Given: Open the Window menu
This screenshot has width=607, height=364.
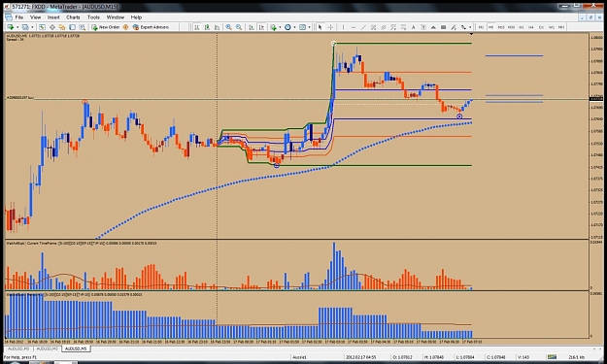Looking at the screenshot, I should [116, 17].
